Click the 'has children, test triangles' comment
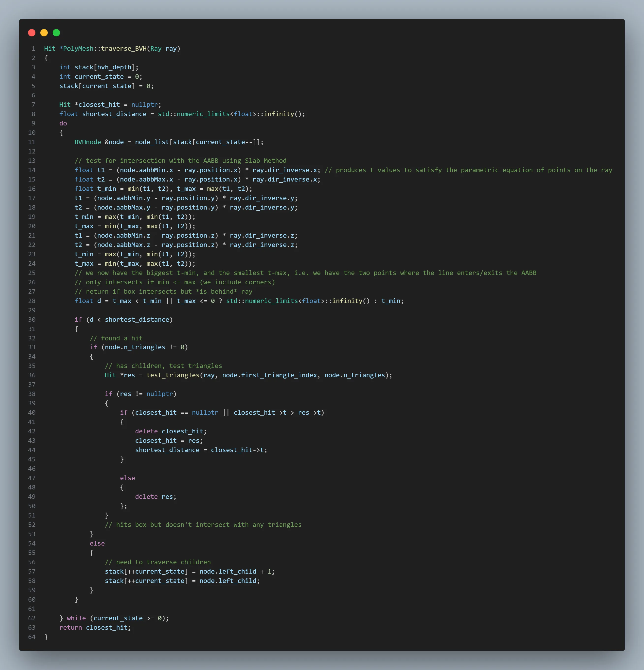 (x=163, y=366)
